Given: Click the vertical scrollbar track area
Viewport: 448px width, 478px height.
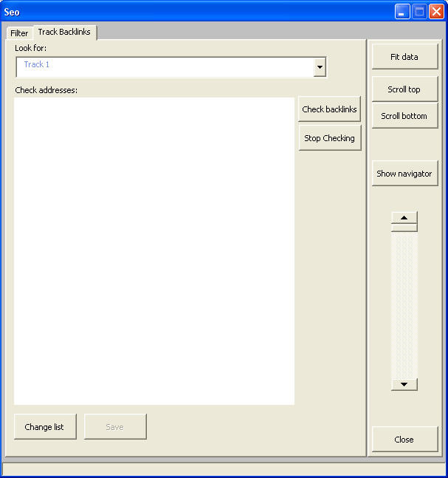Looking at the screenshot, I should (x=404, y=303).
